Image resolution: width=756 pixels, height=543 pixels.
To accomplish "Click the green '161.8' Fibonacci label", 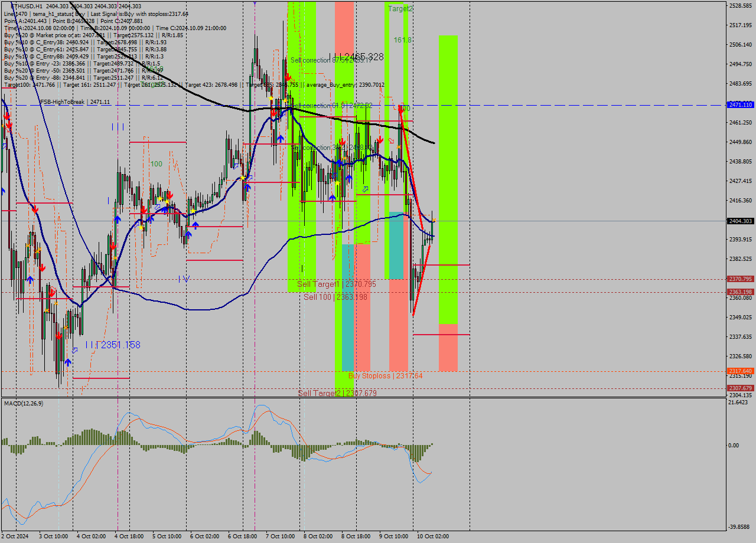I will [403, 40].
